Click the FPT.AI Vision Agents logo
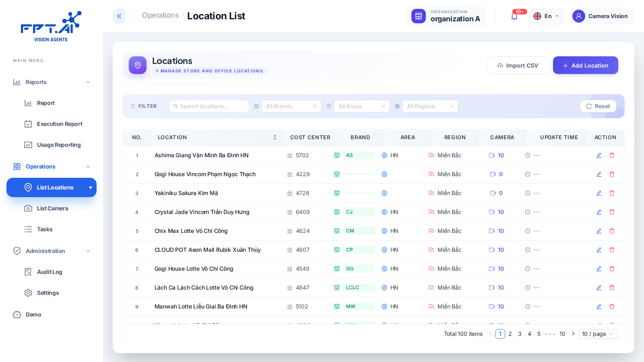Image resolution: width=644 pixels, height=362 pixels. pos(51,27)
